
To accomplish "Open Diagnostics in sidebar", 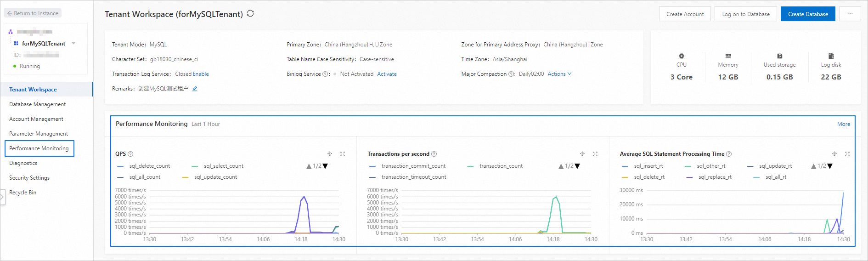I will click(x=46, y=163).
